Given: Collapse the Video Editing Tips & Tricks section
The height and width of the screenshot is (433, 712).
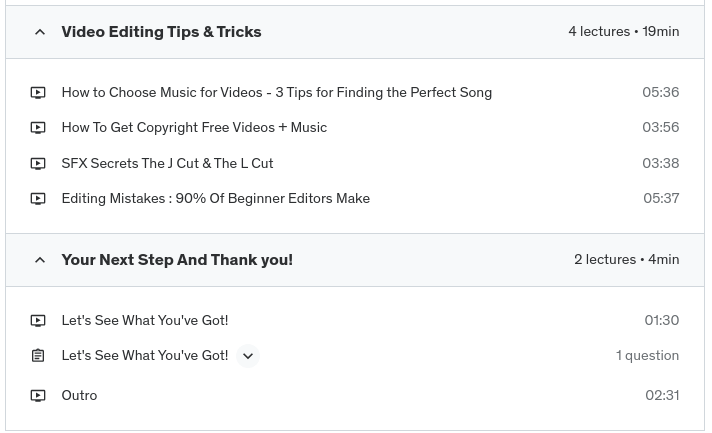Looking at the screenshot, I should [x=40, y=32].
